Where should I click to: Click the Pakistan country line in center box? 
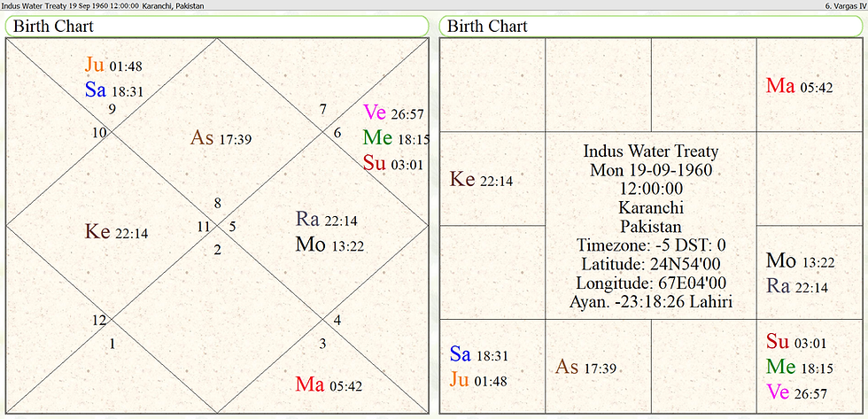click(x=651, y=227)
